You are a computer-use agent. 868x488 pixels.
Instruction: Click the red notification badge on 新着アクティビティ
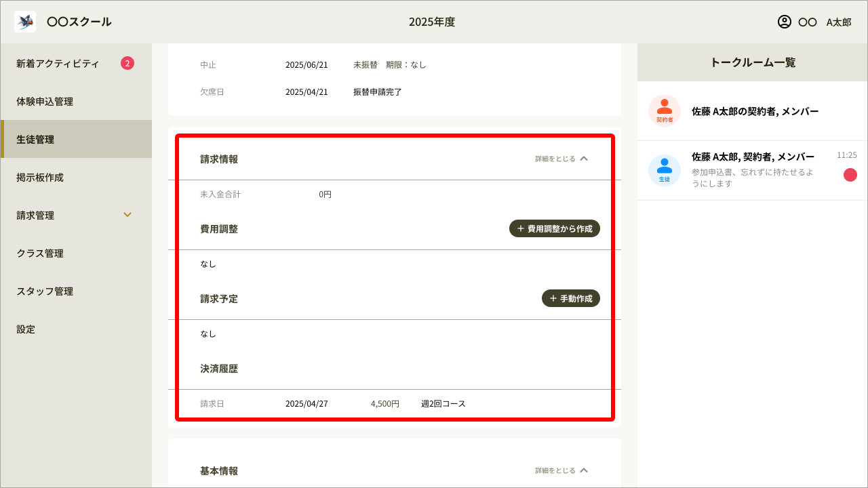coord(127,62)
